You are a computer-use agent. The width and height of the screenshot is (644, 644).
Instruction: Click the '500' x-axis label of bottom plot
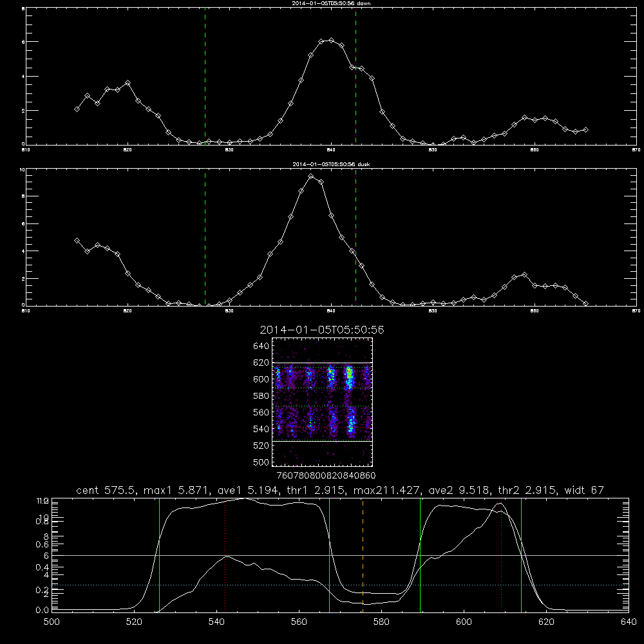(x=52, y=622)
